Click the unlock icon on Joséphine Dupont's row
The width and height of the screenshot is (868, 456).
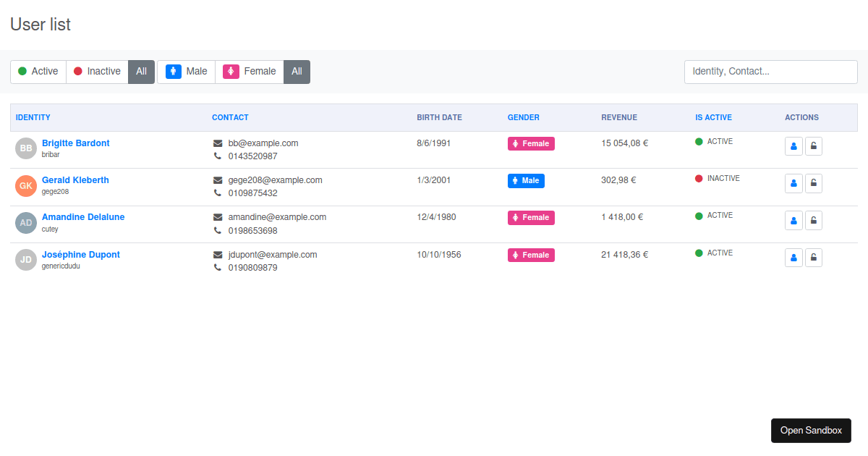click(x=814, y=257)
